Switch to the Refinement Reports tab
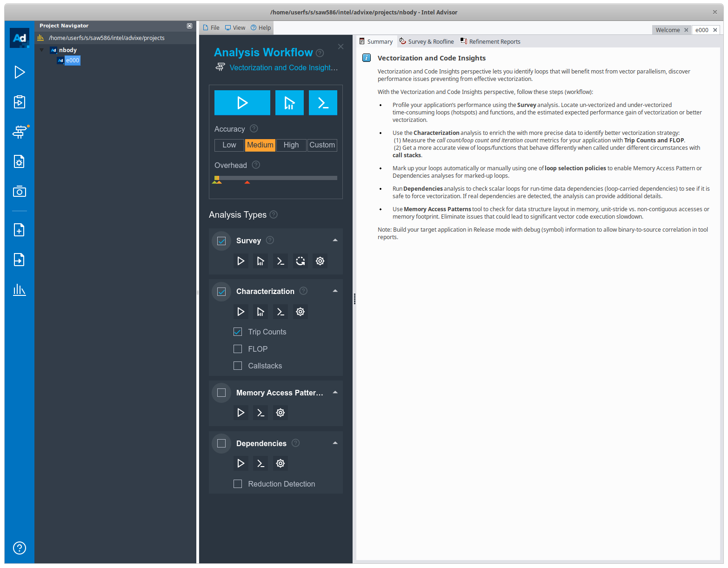This screenshot has width=728, height=568. pyautogui.click(x=490, y=41)
